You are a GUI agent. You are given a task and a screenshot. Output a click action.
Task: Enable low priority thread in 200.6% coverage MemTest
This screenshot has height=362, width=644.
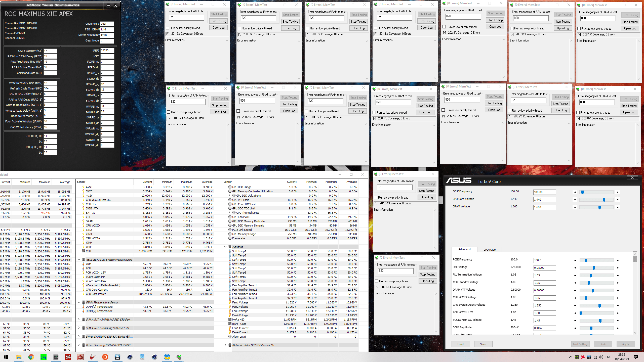239,28
